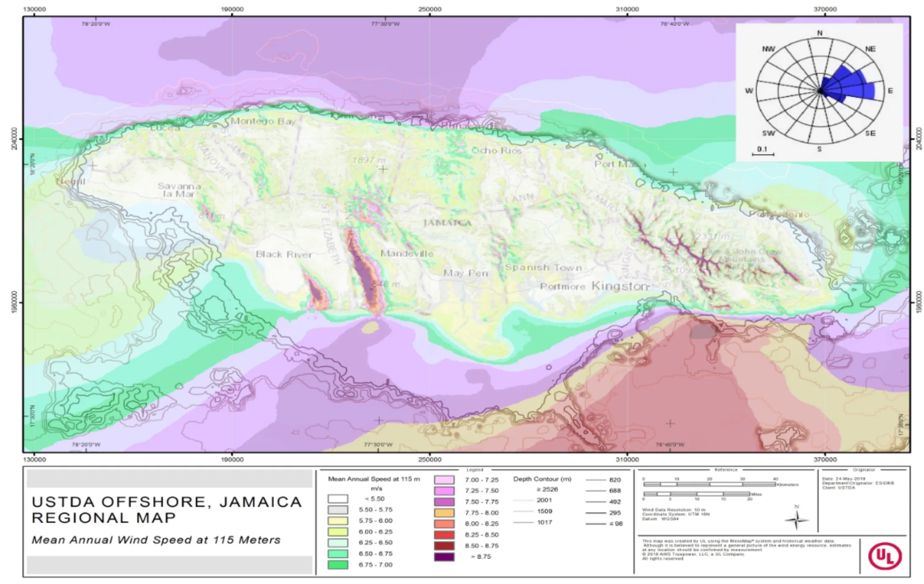This screenshot has width=924, height=584.
Task: Click the Montego Bay label on map
Action: click(x=262, y=121)
